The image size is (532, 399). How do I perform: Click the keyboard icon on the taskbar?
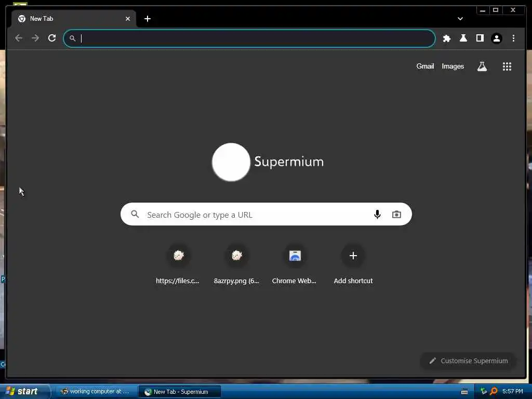pos(464,392)
